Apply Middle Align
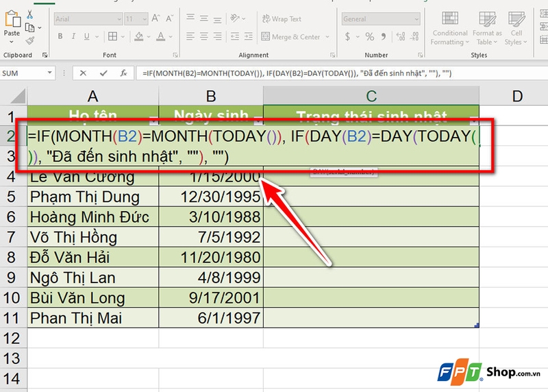This screenshot has width=548, height=392. [204, 19]
